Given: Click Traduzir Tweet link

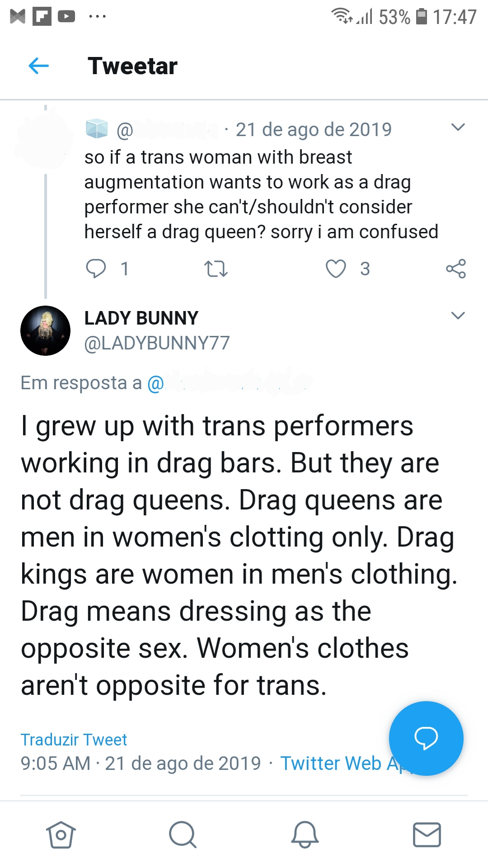Looking at the screenshot, I should 74,740.
